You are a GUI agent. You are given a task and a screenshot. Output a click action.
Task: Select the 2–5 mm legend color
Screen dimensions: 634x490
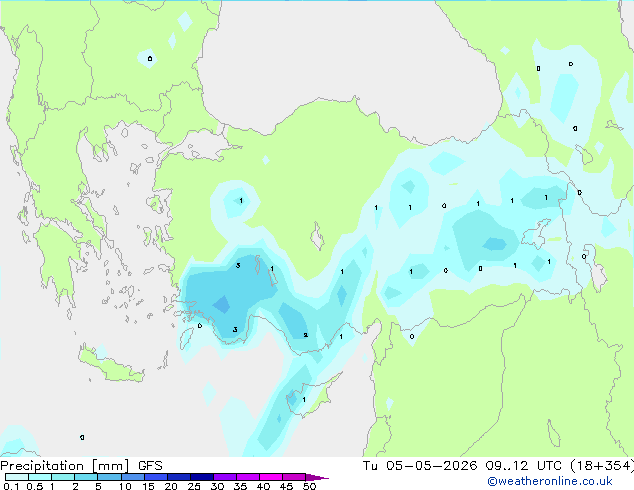pyautogui.click(x=86, y=477)
